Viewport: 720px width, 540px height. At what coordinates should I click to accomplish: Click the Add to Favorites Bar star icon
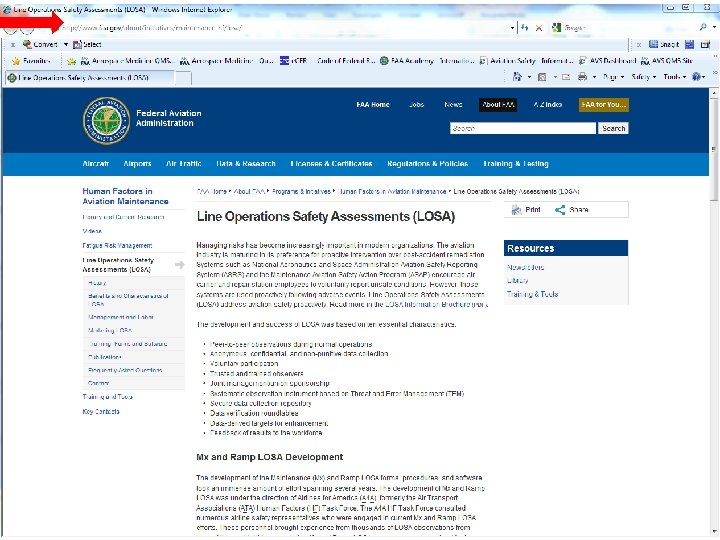(72, 61)
